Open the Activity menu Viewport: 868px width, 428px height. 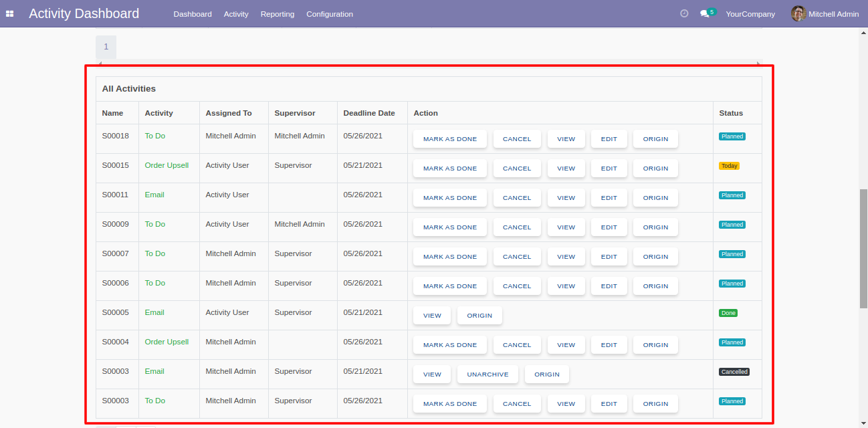[x=236, y=14]
